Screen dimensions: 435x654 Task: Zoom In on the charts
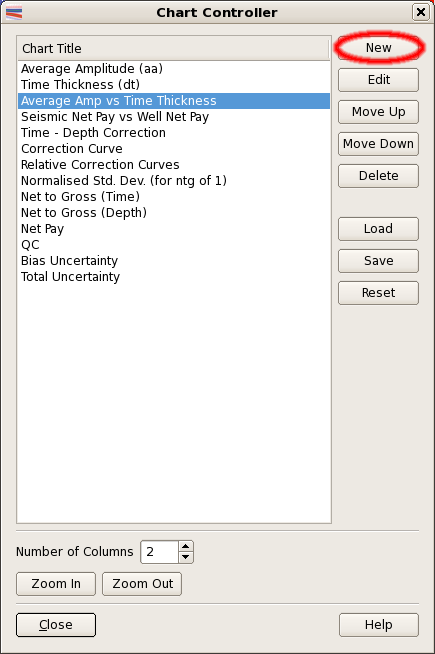point(56,584)
